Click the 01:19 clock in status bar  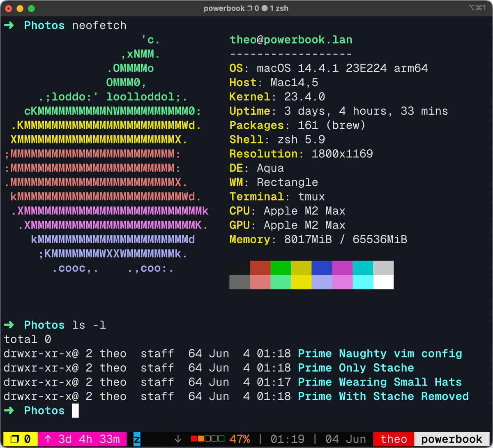(x=287, y=439)
